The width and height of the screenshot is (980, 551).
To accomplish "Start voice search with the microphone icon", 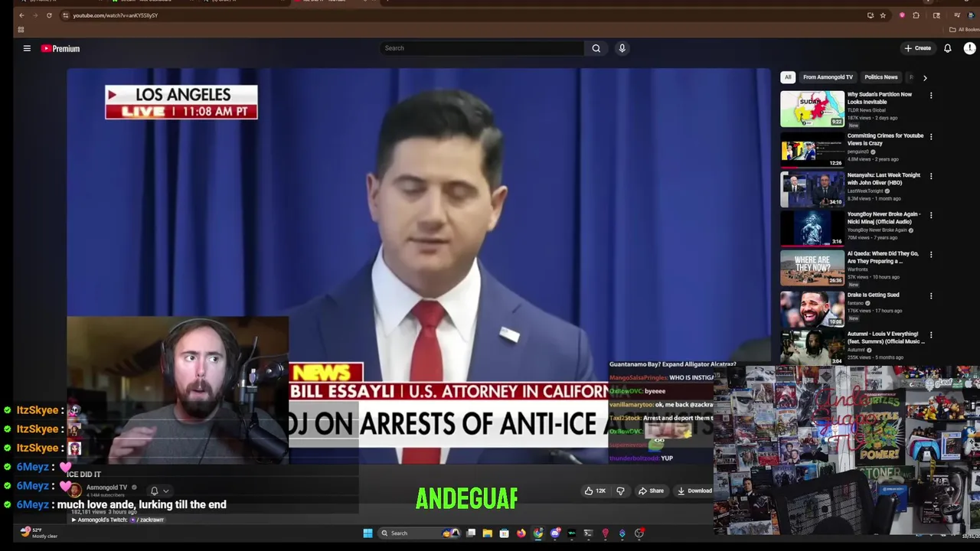I will (x=622, y=48).
